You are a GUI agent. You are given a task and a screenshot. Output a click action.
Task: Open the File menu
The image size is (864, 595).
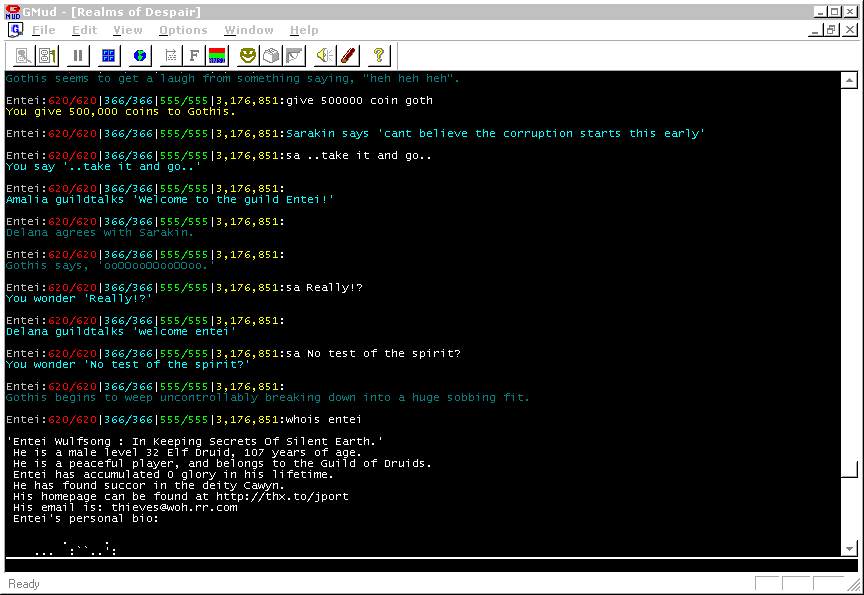click(44, 30)
